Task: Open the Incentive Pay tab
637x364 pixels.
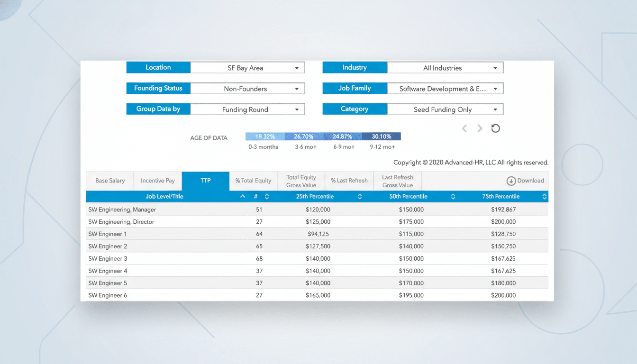Action: click(158, 181)
